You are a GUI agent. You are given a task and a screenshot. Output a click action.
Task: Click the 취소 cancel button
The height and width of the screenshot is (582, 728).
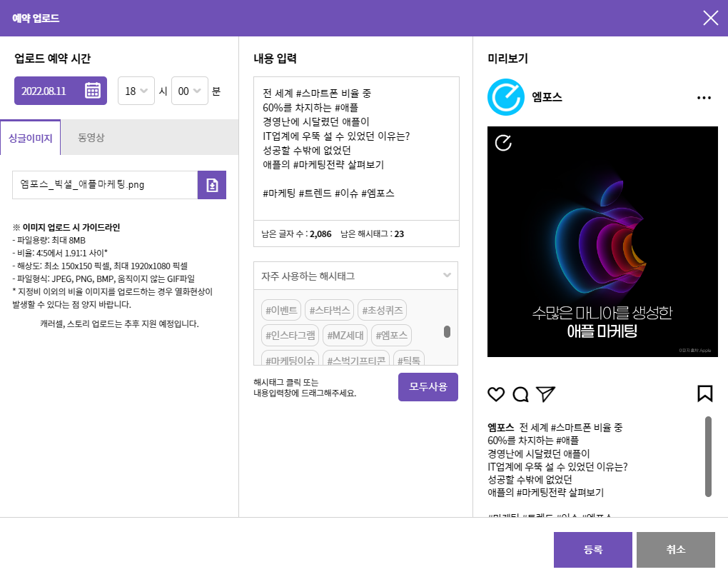[675, 549]
